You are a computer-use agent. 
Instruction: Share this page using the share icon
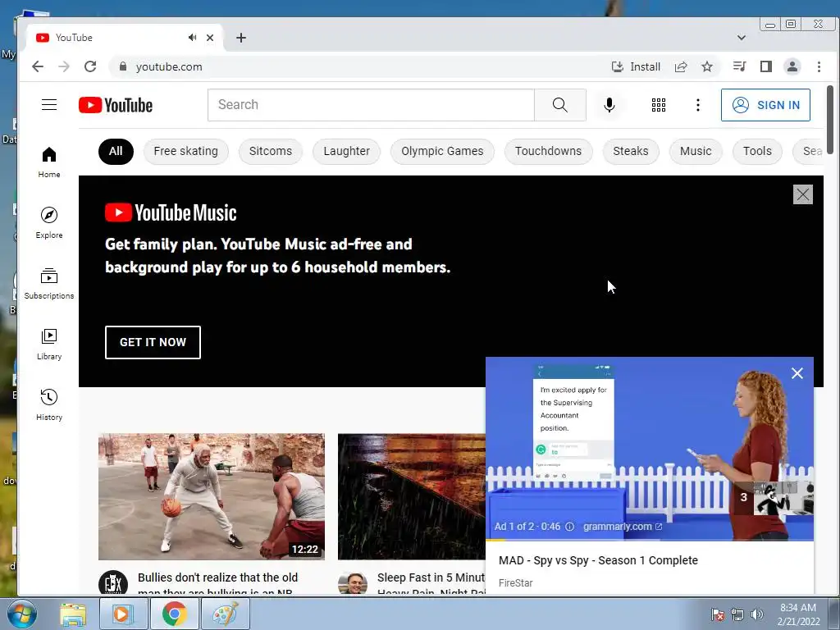pos(681,66)
